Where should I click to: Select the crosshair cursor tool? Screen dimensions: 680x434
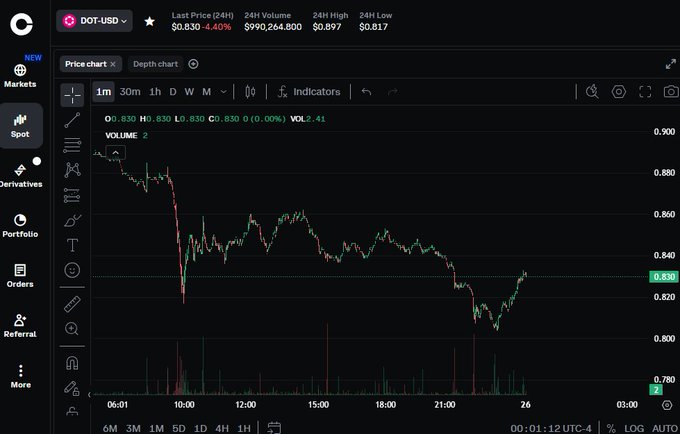point(72,95)
